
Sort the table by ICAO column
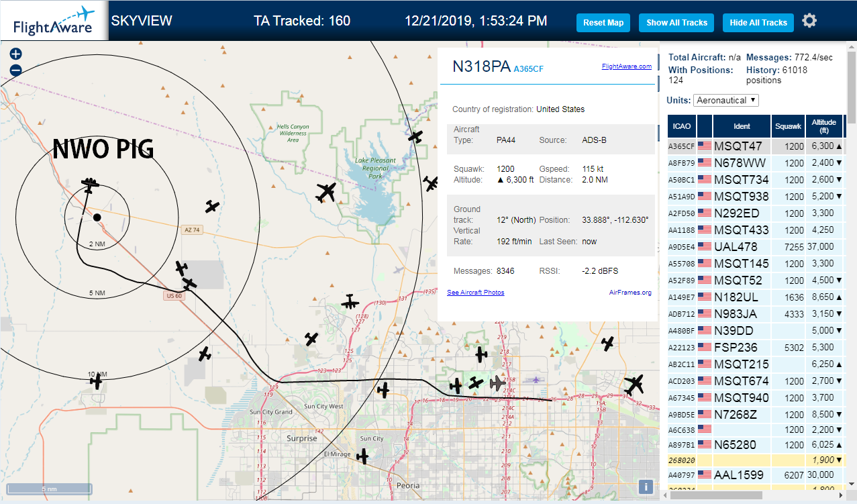point(681,125)
